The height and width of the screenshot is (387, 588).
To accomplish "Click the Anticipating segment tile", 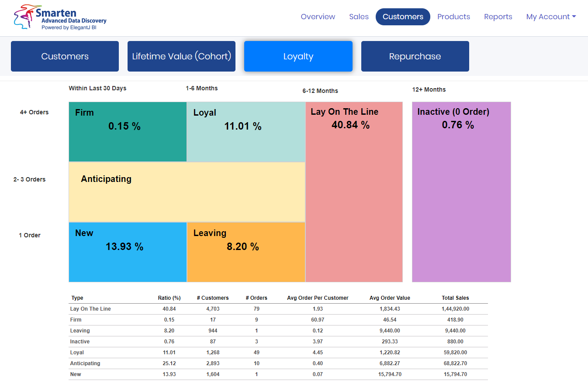I will coord(187,192).
